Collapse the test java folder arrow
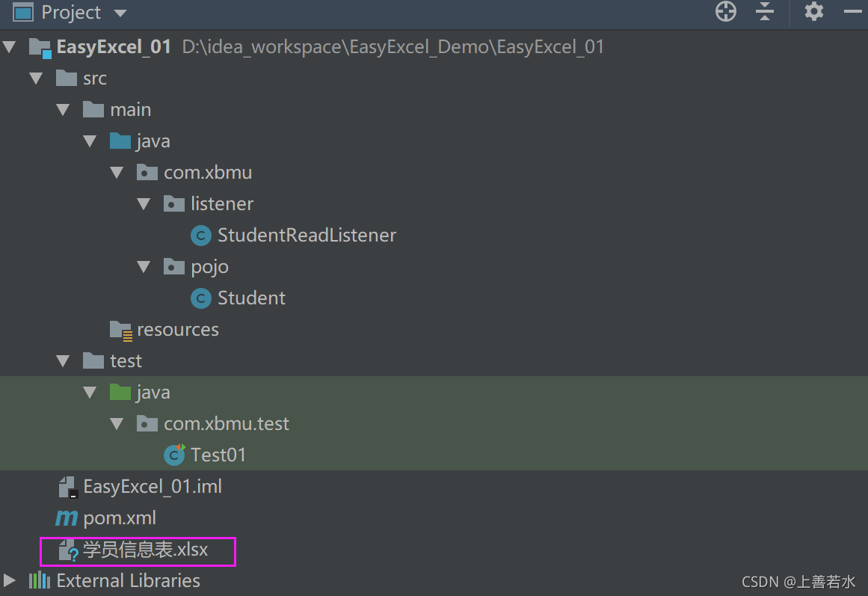This screenshot has width=868, height=596. [90, 393]
